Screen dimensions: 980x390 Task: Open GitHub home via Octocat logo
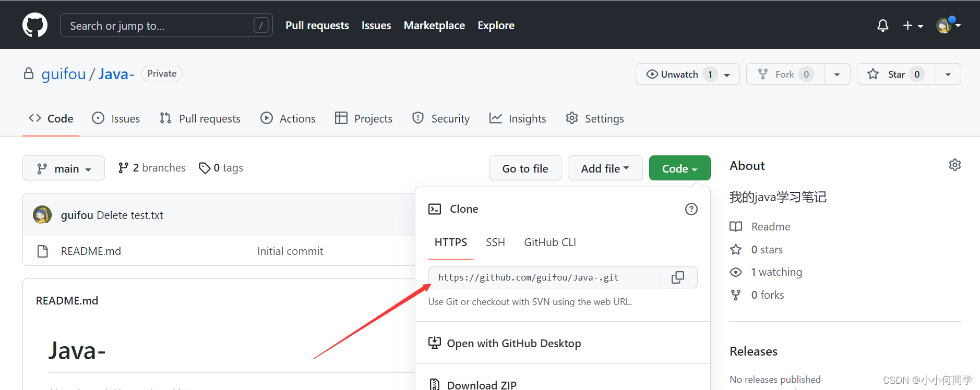(35, 25)
